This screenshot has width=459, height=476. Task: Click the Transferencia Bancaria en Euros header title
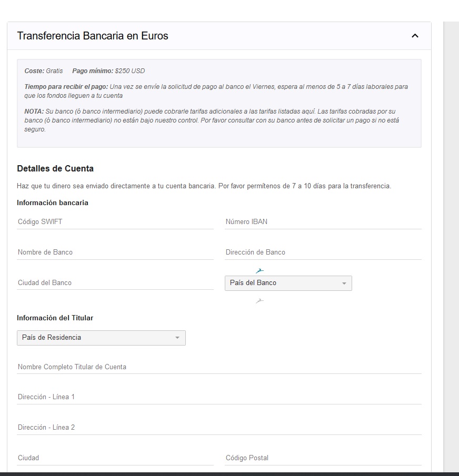click(93, 36)
